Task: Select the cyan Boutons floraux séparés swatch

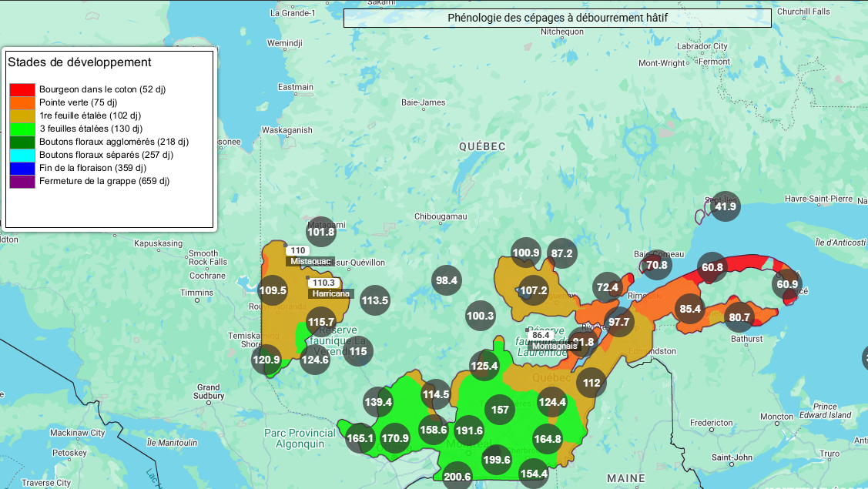Action: (22, 155)
